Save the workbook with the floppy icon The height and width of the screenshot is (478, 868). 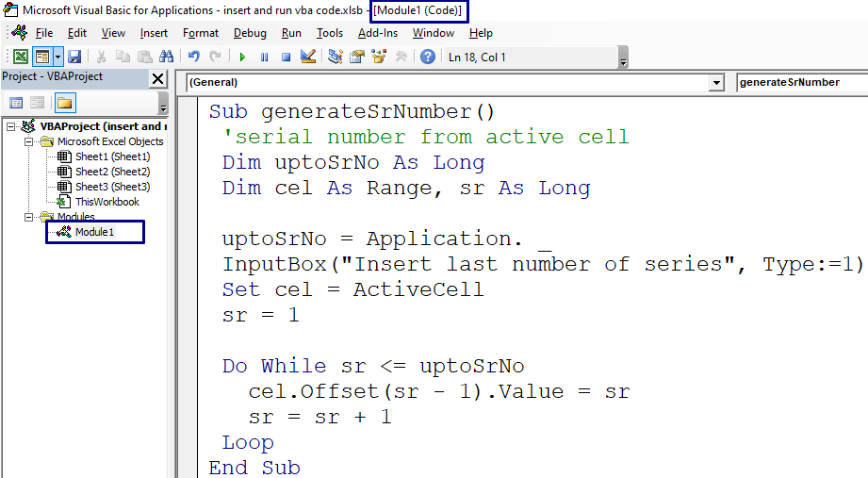coord(74,57)
